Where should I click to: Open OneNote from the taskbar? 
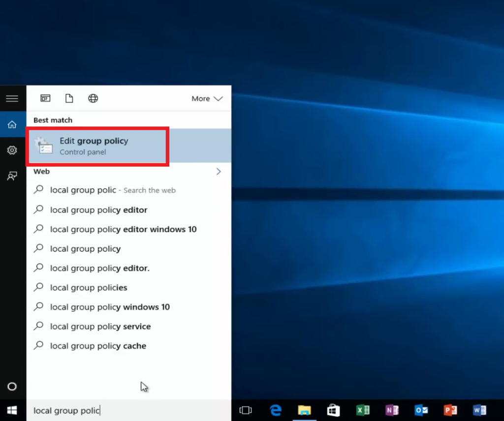[392, 410]
